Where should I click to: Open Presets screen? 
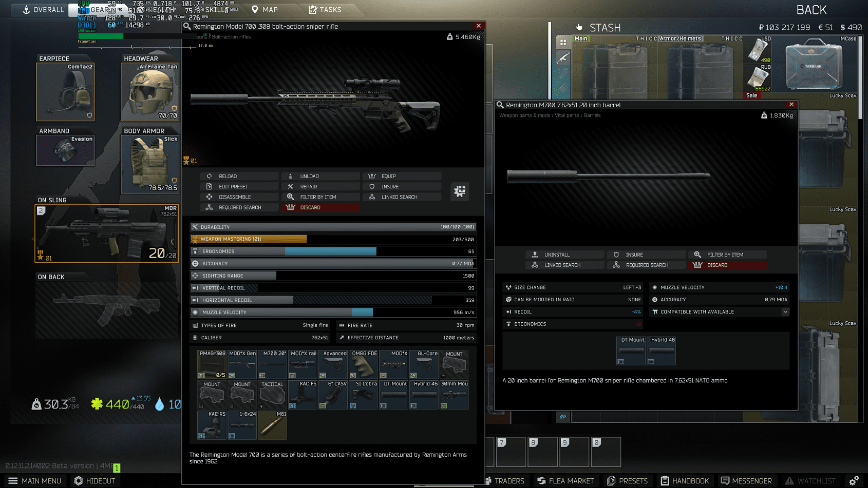click(x=628, y=481)
